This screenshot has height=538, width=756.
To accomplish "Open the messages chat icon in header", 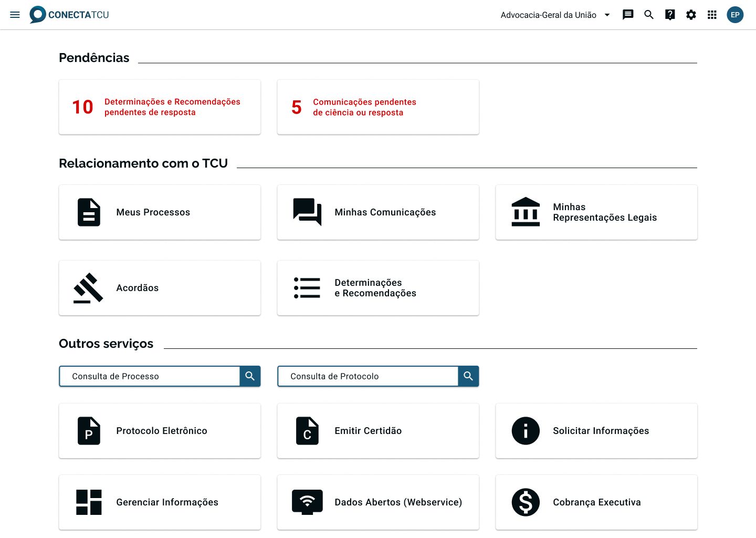I will pyautogui.click(x=628, y=15).
